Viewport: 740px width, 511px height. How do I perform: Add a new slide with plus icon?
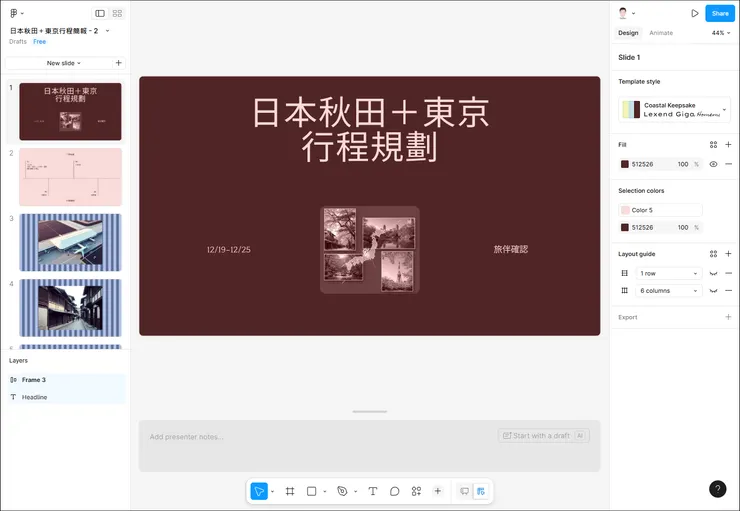pyautogui.click(x=118, y=63)
